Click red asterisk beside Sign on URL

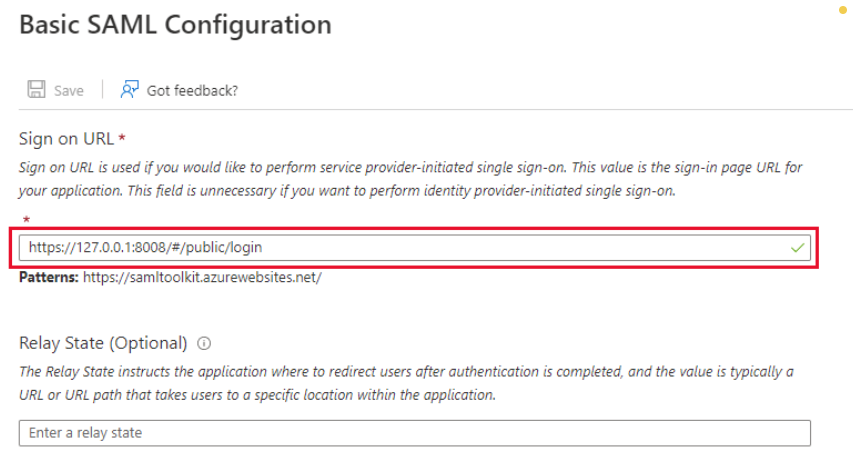pos(122,137)
